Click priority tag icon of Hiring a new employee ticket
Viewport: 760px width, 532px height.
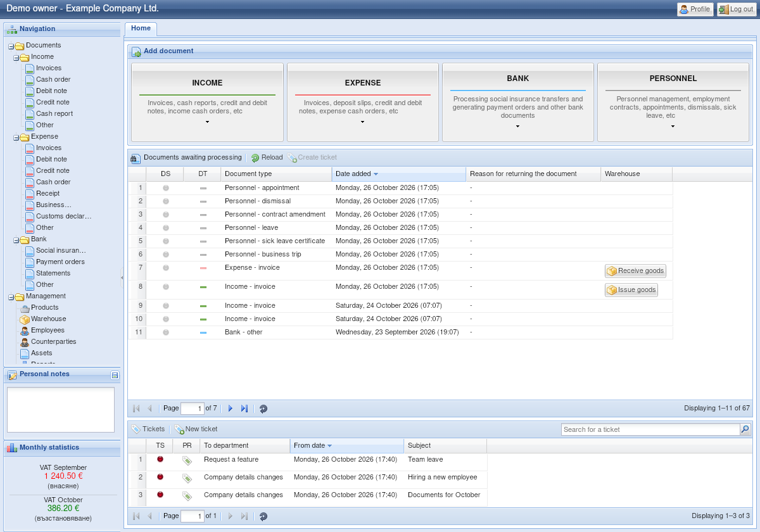187,479
